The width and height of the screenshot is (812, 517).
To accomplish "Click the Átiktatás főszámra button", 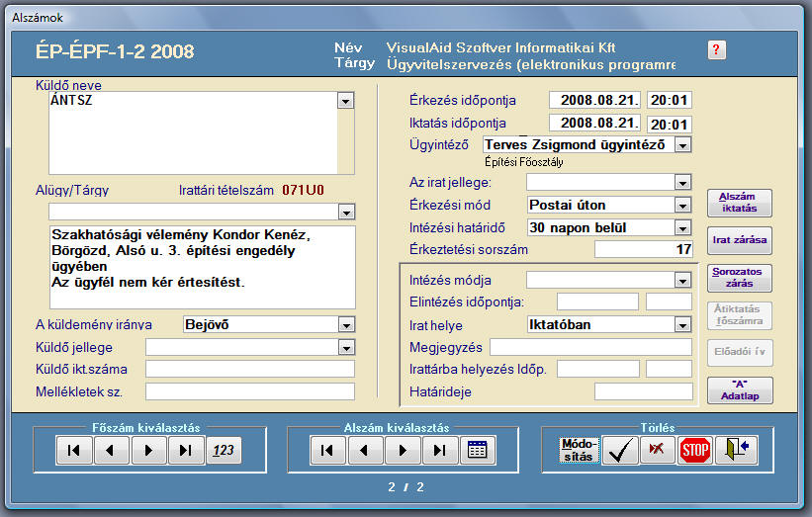I will pyautogui.click(x=740, y=315).
